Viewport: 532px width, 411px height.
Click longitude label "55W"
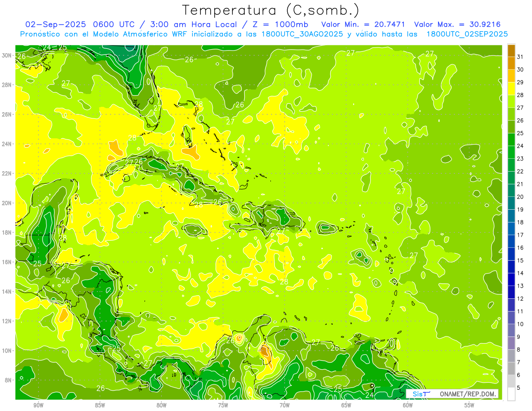(x=469, y=405)
